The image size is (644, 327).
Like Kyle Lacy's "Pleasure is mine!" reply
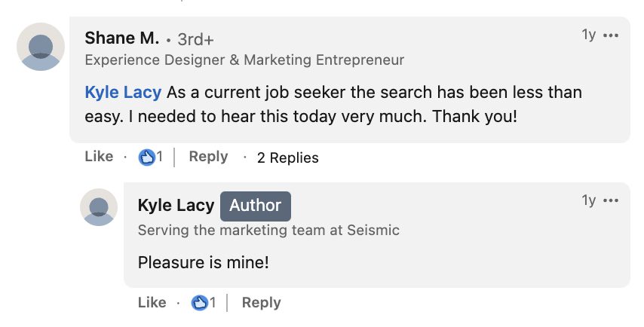coord(152,303)
